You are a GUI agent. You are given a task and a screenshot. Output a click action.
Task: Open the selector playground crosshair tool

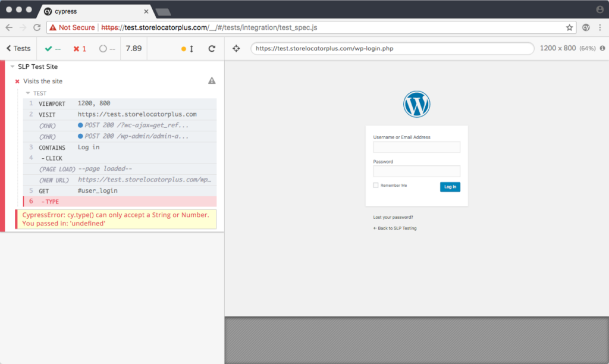point(236,49)
